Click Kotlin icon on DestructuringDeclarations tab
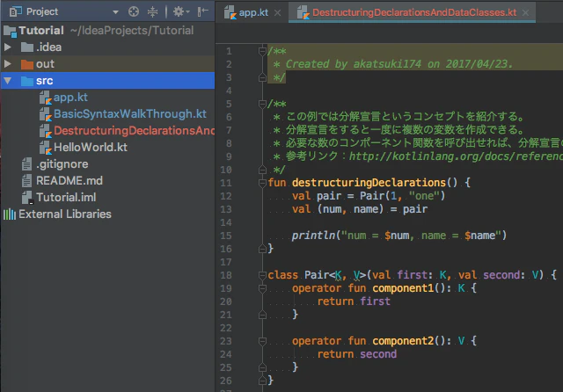 (303, 12)
